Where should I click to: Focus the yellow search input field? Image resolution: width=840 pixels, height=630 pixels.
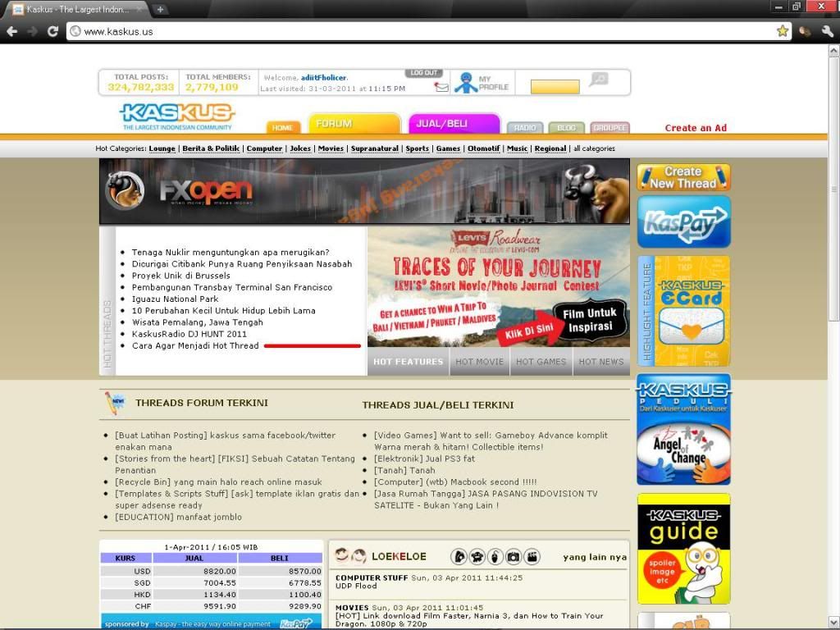555,87
